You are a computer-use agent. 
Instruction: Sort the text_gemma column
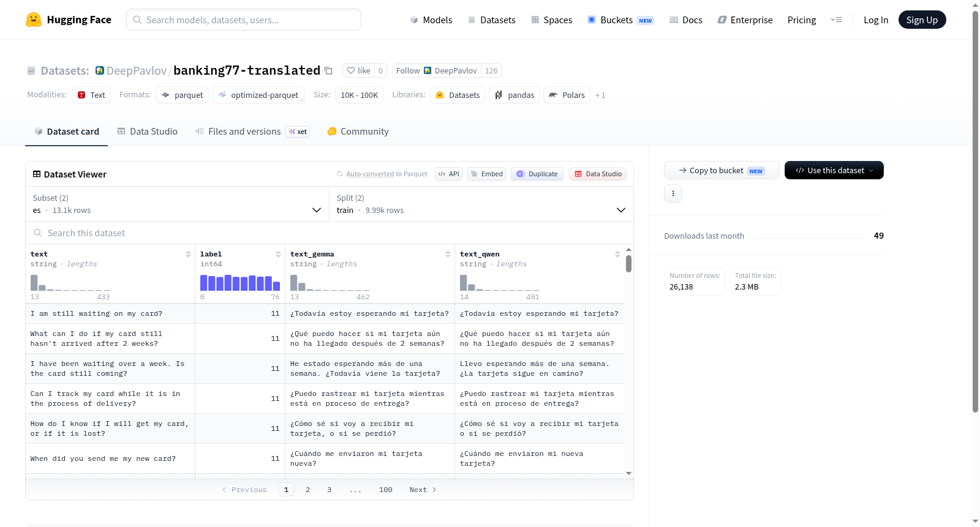pos(448,254)
